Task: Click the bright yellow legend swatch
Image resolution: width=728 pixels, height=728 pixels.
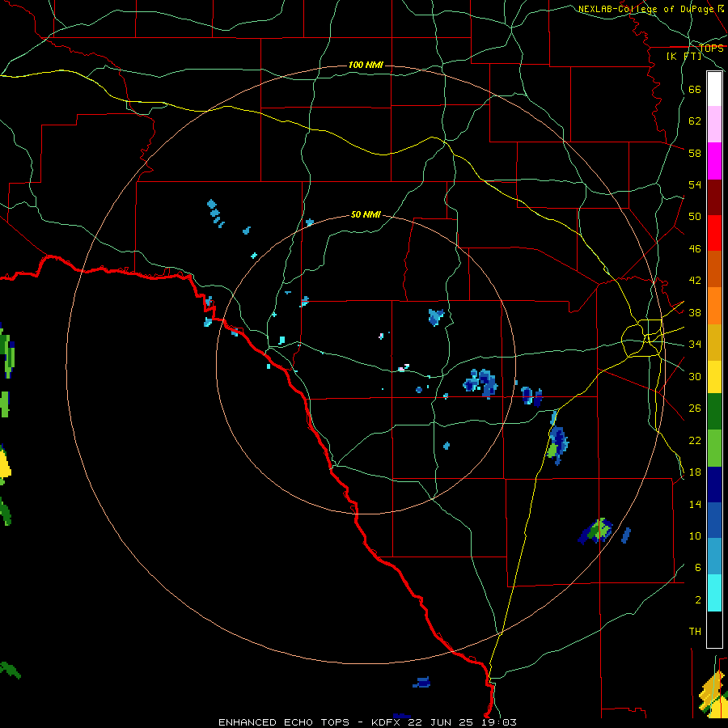Action: pos(714,377)
